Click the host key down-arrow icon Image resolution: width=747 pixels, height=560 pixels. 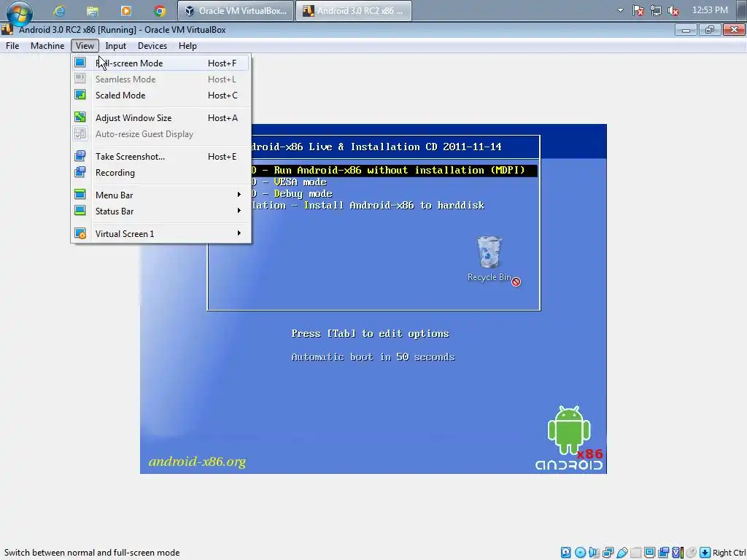[705, 553]
